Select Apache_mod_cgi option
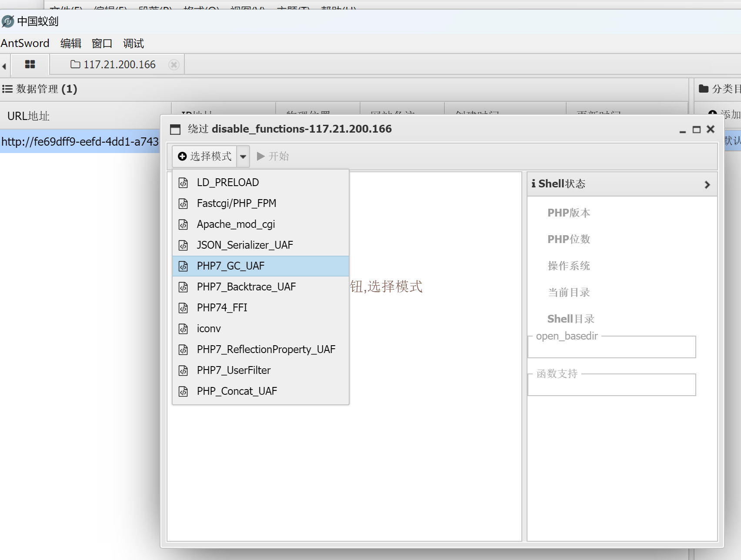 click(x=260, y=224)
